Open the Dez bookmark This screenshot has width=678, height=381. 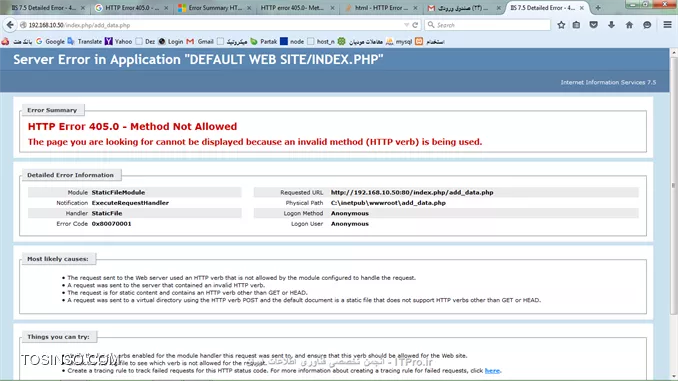coord(145,42)
